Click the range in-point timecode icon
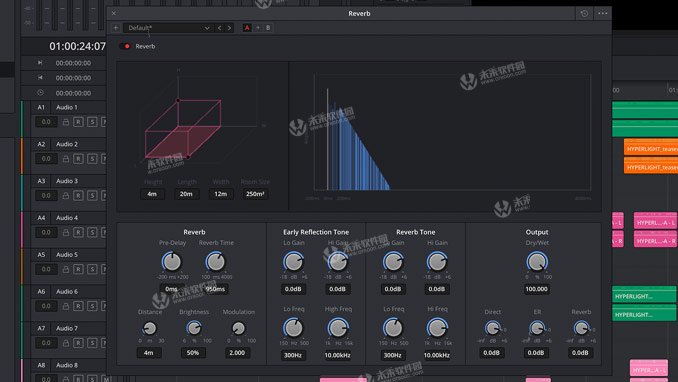The image size is (678, 382). pyautogui.click(x=40, y=63)
